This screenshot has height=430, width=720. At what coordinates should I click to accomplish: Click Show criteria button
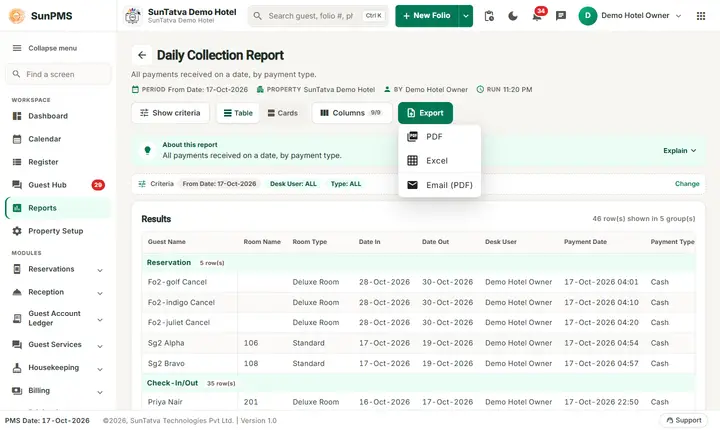pos(170,113)
